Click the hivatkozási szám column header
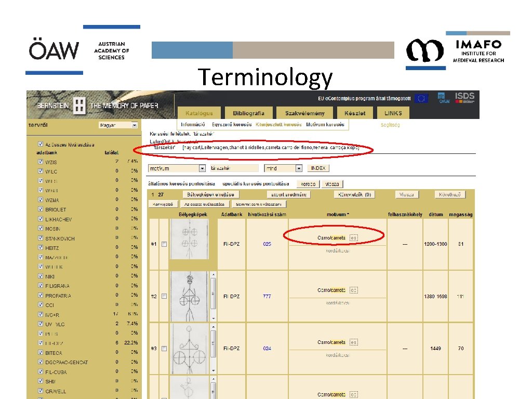 (x=267, y=215)
